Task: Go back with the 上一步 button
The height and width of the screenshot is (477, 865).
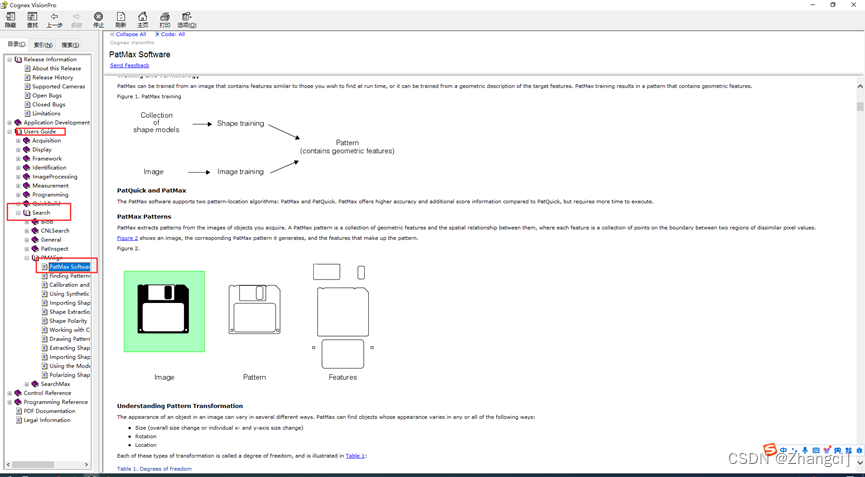Action: [x=54, y=20]
